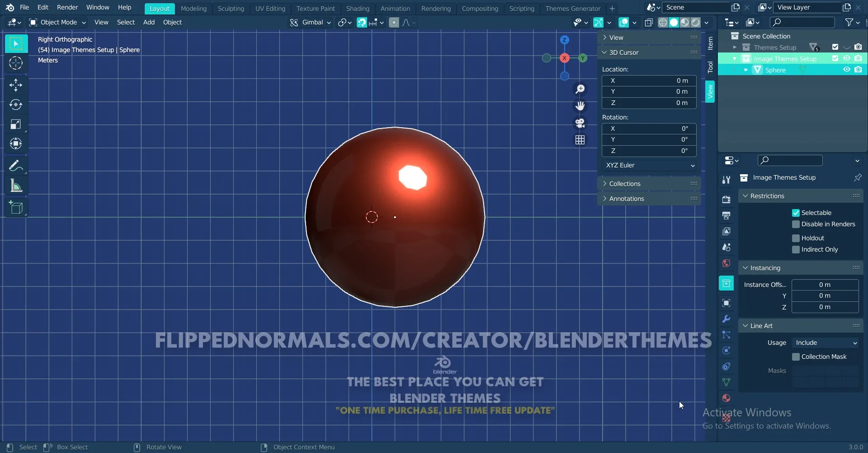The height and width of the screenshot is (453, 868).
Task: Enable the Collection Mask checkbox
Action: tap(796, 357)
